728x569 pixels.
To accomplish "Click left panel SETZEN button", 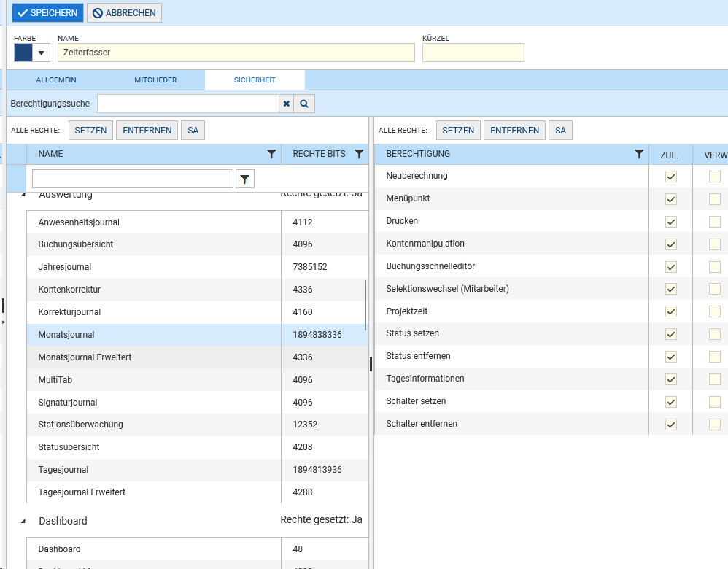I will 90,131.
